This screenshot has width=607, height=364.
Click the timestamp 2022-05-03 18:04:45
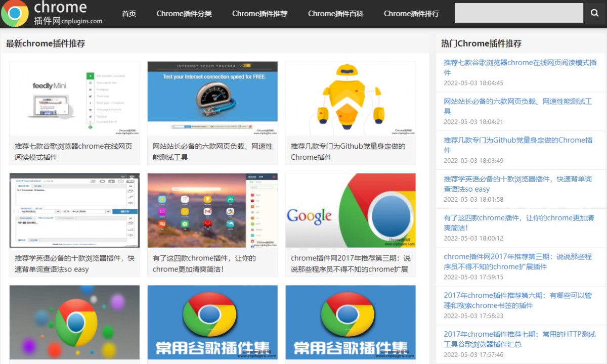click(473, 83)
